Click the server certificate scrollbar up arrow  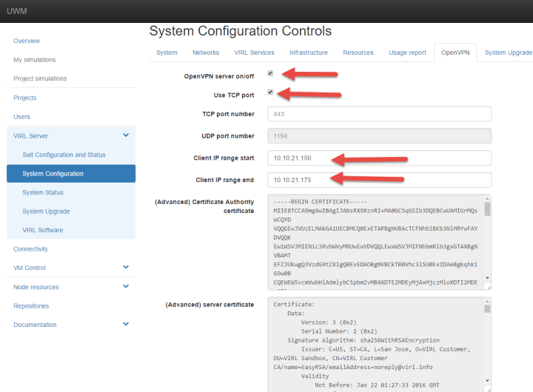click(487, 301)
